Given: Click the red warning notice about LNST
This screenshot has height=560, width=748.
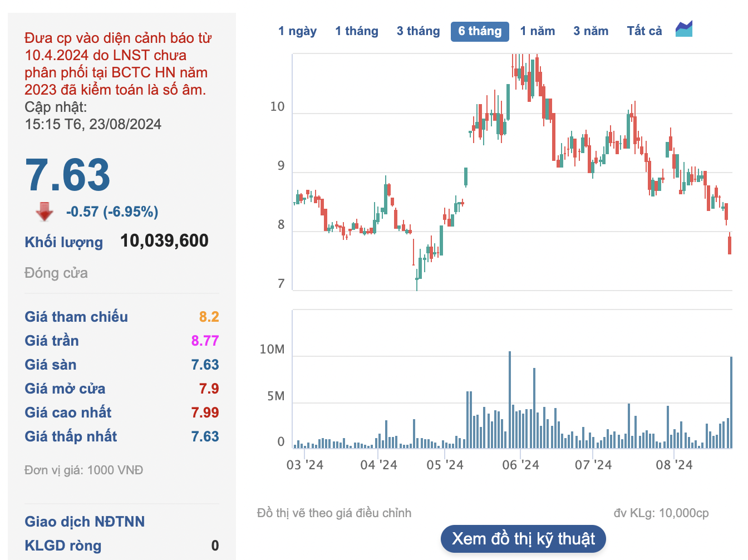Looking at the screenshot, I should (118, 64).
